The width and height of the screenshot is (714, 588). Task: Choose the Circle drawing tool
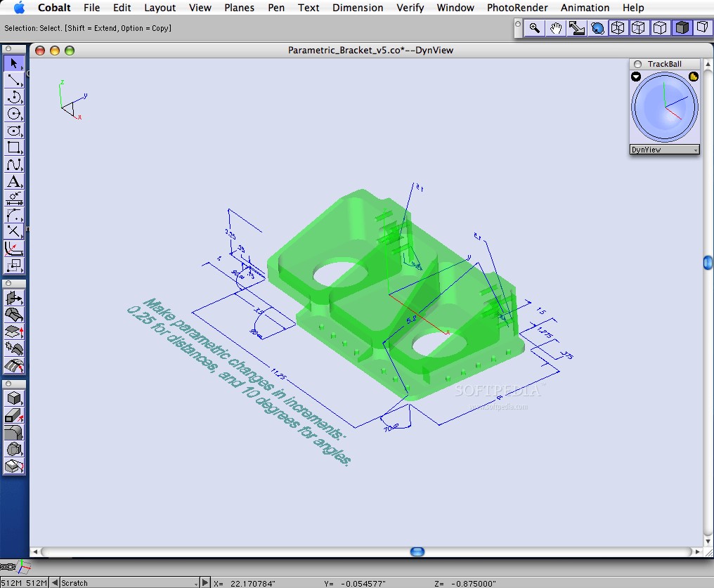pos(14,114)
